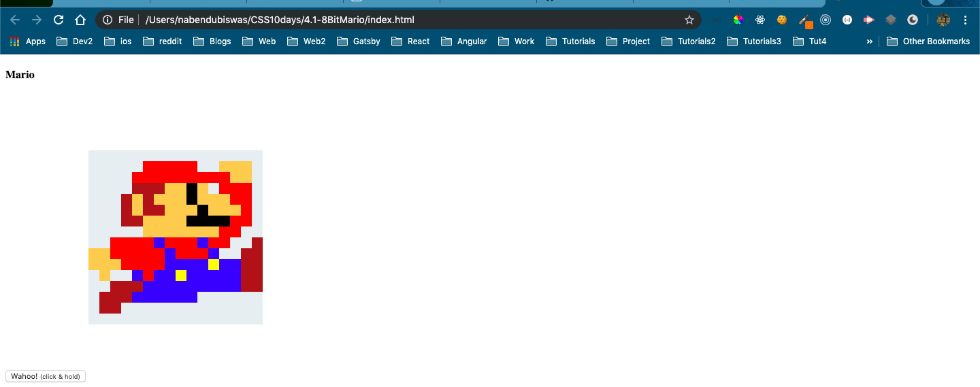Image resolution: width=980 pixels, height=387 pixels.
Task: Expand the Dev2 bookmark folder
Action: [x=75, y=41]
